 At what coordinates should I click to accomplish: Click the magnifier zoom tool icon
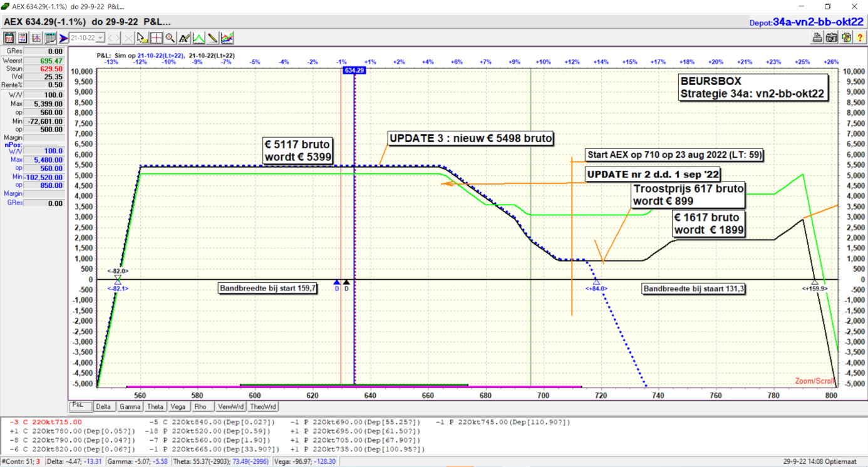click(170, 38)
